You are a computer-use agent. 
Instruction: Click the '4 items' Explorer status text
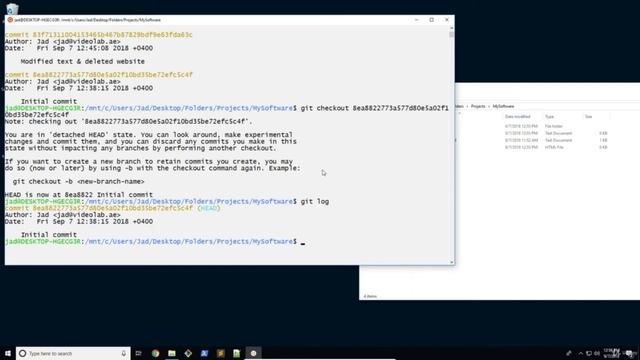pos(370,296)
